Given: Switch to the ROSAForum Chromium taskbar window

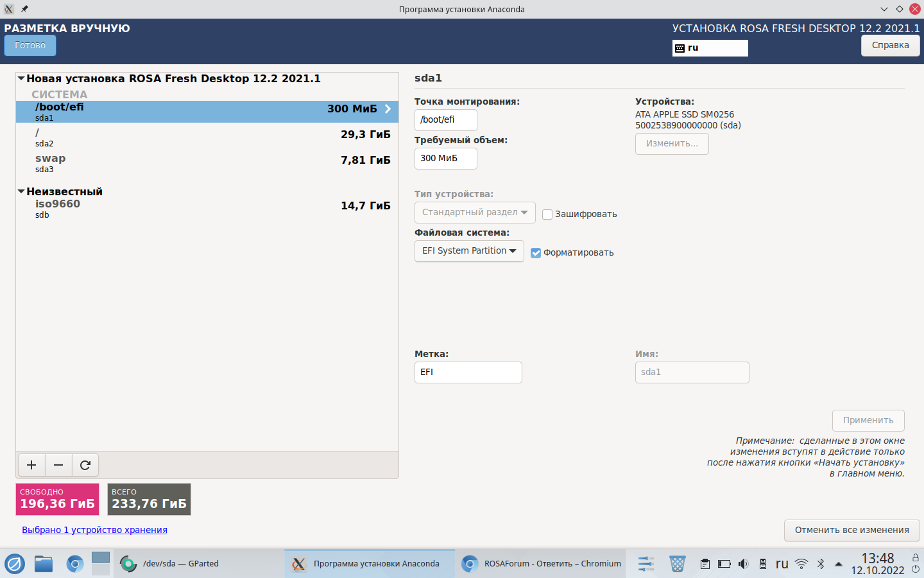Looking at the screenshot, I should (x=541, y=564).
